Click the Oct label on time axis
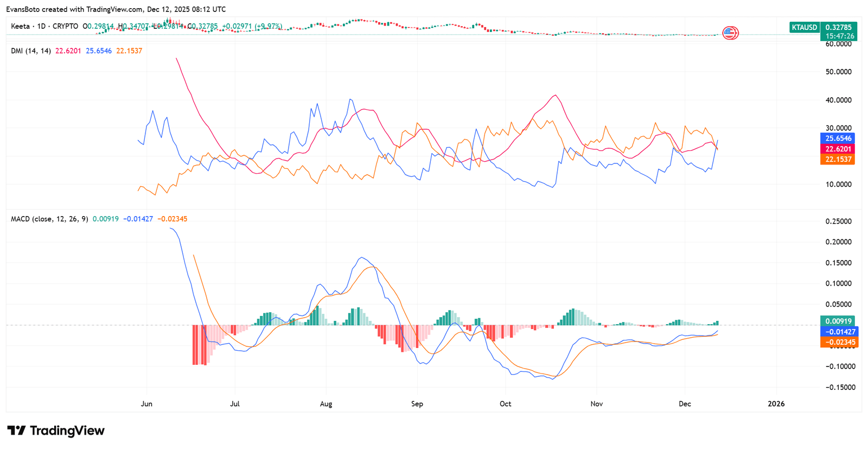Screen dimensions: 868x449 point(506,404)
